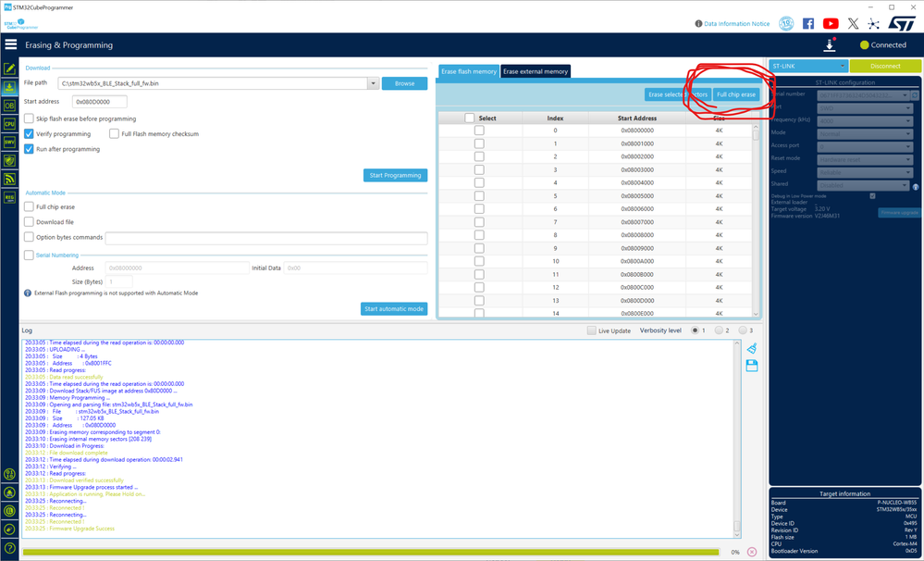Open the Serial number dropdown
The width and height of the screenshot is (924, 561).
pyautogui.click(x=864, y=95)
